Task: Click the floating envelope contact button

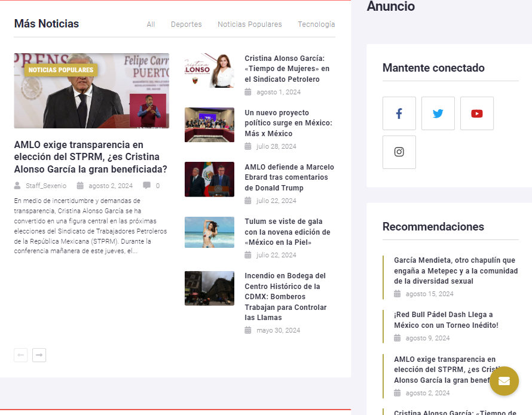Action: tap(504, 381)
